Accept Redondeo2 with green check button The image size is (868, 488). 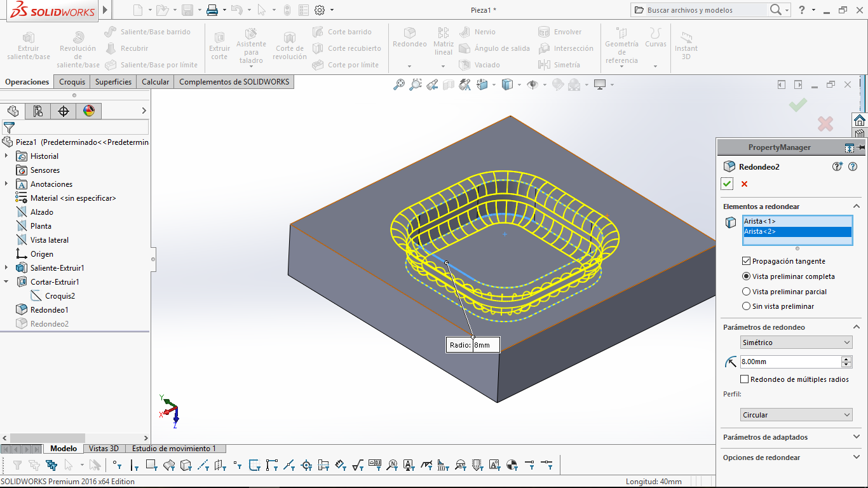click(x=728, y=184)
